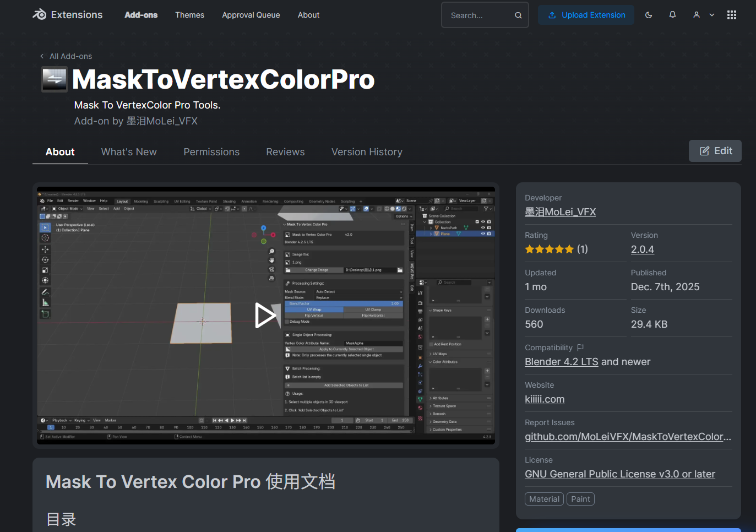Click the compatibility report flag icon

[580, 348]
